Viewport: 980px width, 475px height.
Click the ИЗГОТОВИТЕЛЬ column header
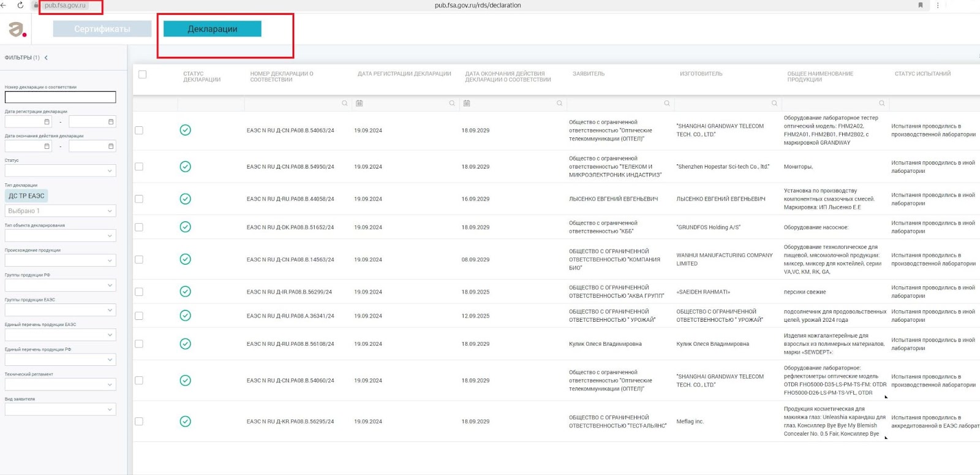701,74
